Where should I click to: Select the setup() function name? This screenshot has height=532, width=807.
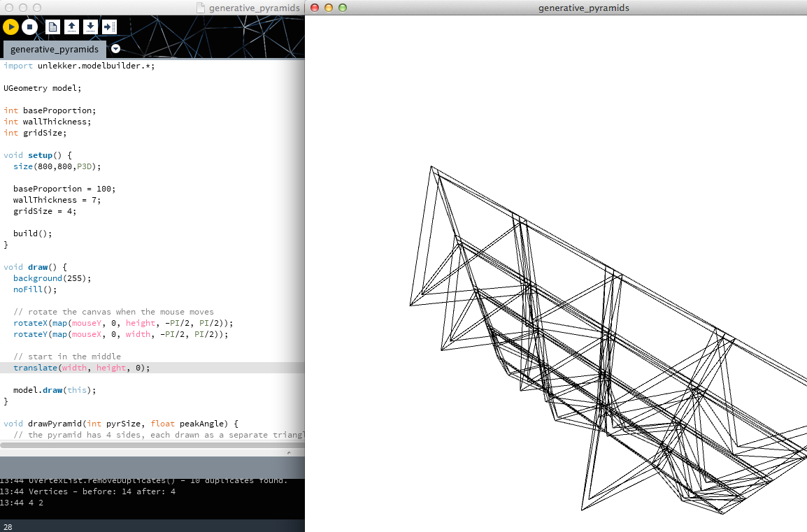pos(39,154)
